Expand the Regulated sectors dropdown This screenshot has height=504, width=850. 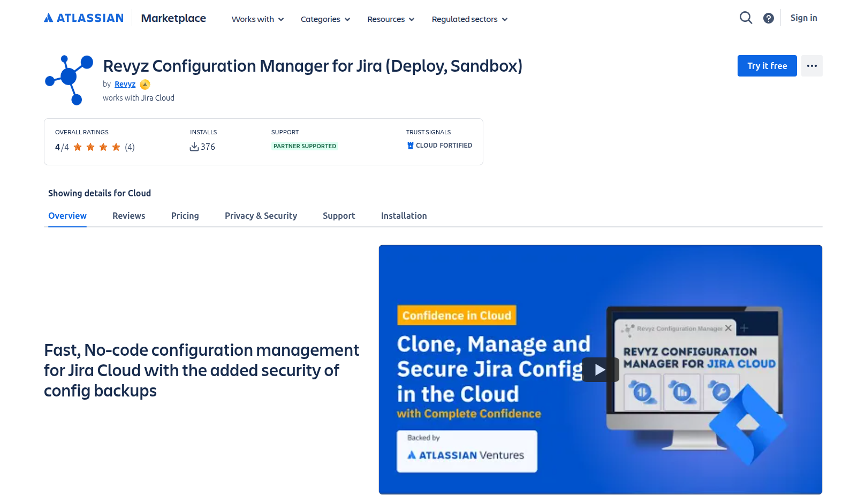469,19
